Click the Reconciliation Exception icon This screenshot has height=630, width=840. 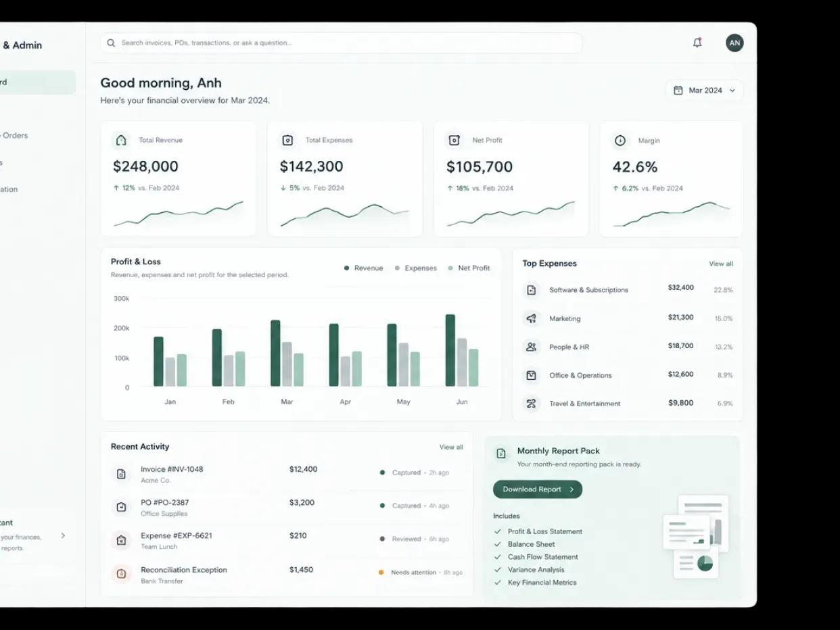(121, 574)
